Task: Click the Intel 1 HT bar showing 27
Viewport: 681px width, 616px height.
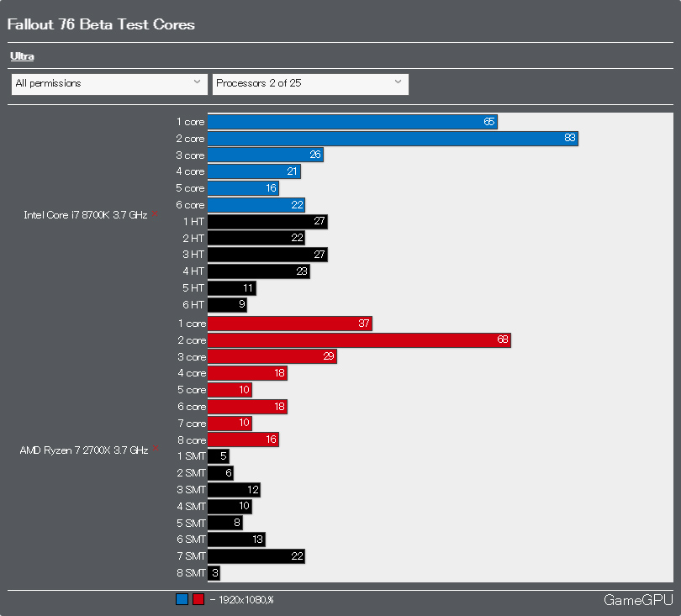Action: 267,221
